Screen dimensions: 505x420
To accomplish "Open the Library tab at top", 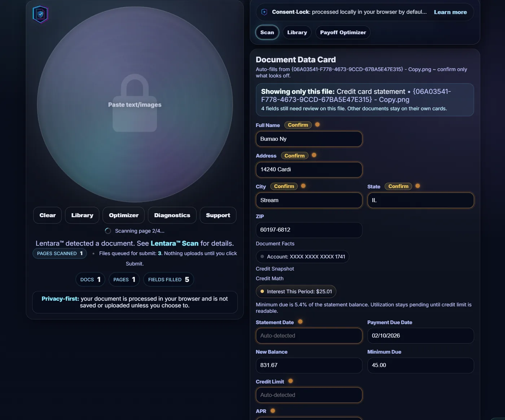I will pyautogui.click(x=297, y=32).
